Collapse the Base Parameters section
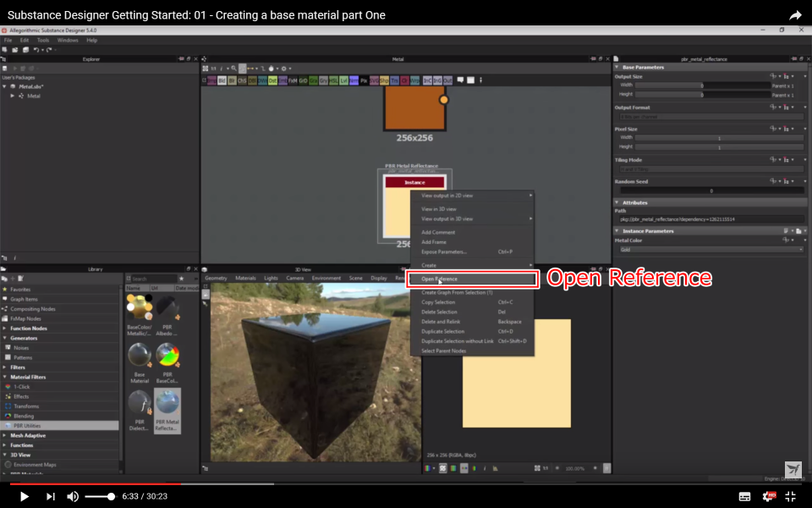The height and width of the screenshot is (508, 812). pos(617,68)
